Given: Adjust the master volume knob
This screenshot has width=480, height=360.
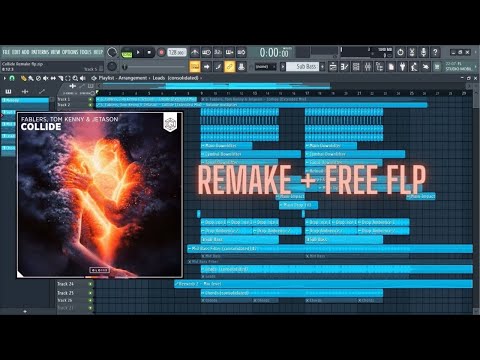Looking at the screenshot, I should click(112, 52).
